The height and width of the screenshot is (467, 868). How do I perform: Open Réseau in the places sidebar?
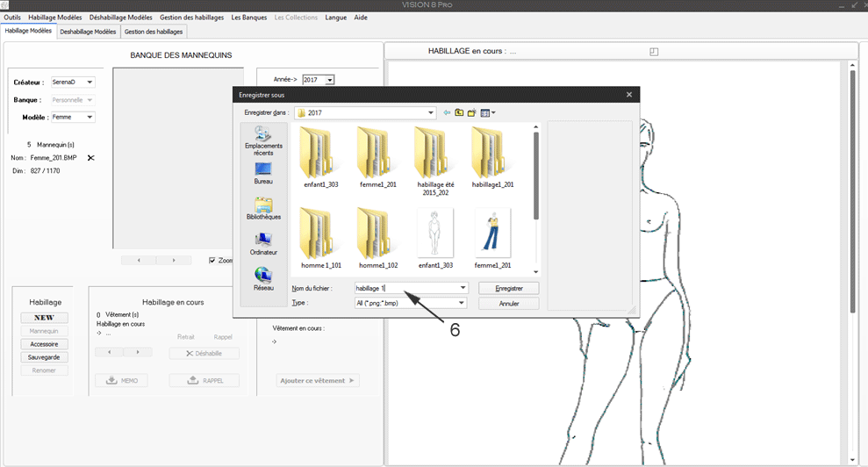pyautogui.click(x=263, y=278)
